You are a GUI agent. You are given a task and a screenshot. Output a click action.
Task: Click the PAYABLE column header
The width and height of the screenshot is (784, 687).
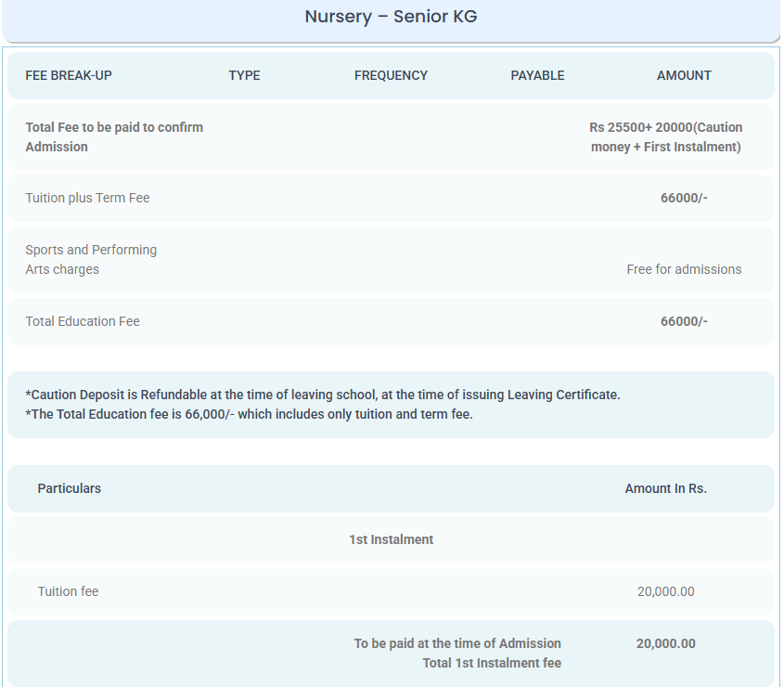[537, 75]
